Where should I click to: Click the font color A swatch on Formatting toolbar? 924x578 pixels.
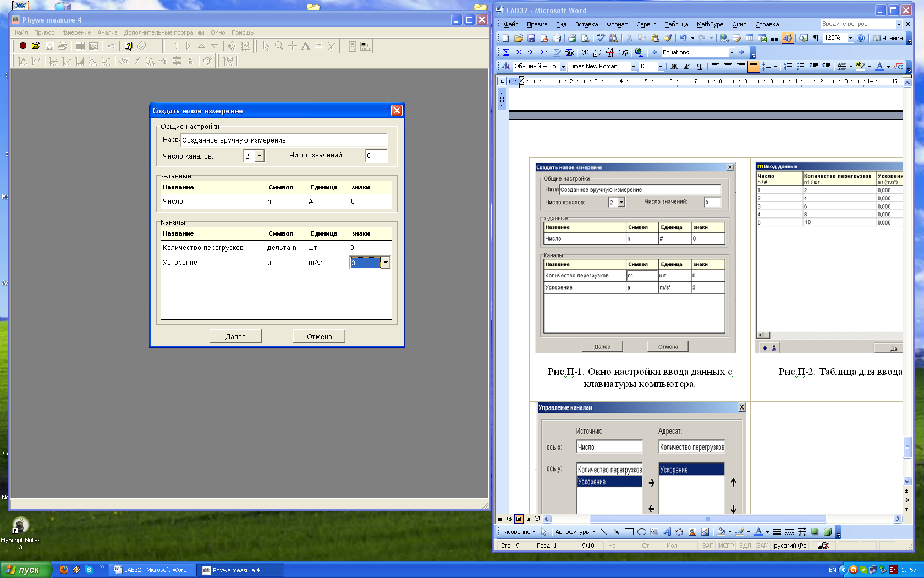[x=879, y=67]
